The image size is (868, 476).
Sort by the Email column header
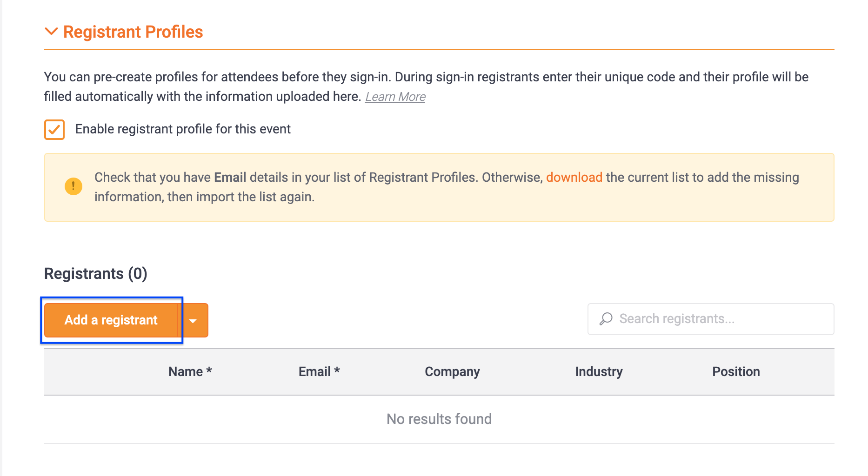319,371
